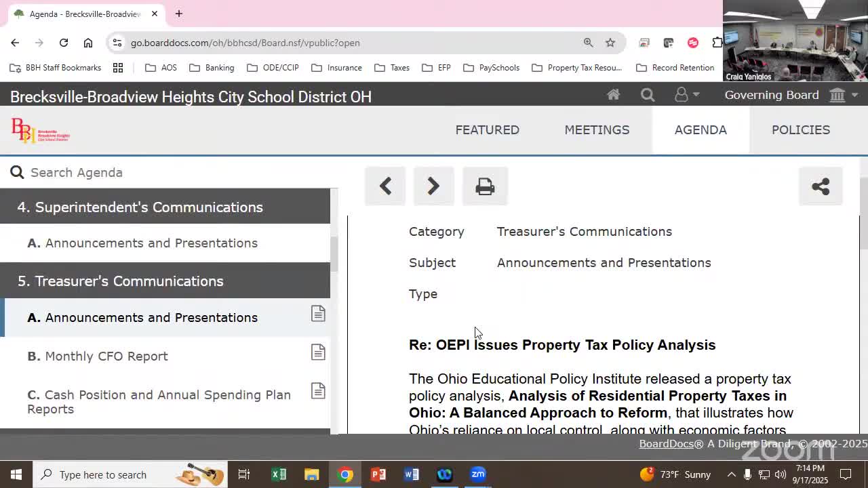The height and width of the screenshot is (488, 868).
Task: Open the Insurance bookmark folder
Action: [336, 68]
